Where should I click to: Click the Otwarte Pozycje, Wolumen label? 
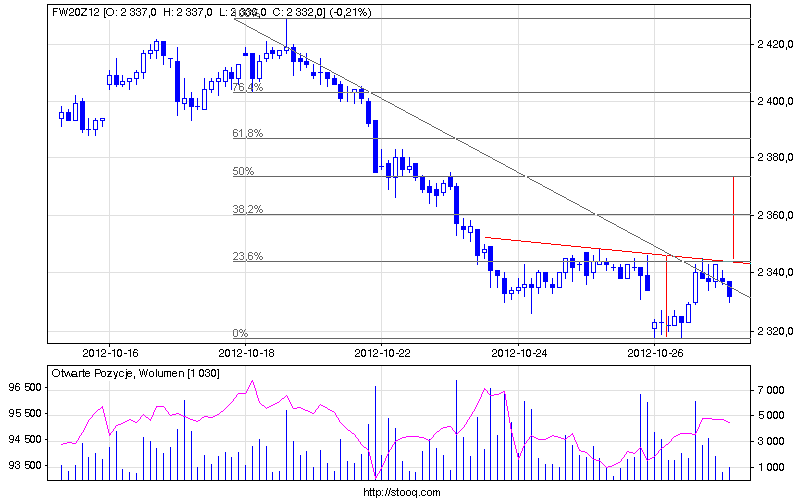click(118, 374)
